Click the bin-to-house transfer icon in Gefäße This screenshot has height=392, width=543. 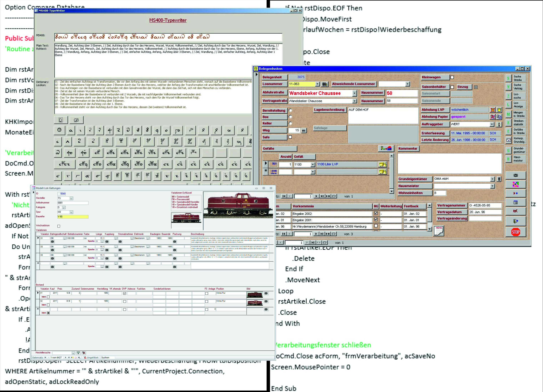point(386,149)
